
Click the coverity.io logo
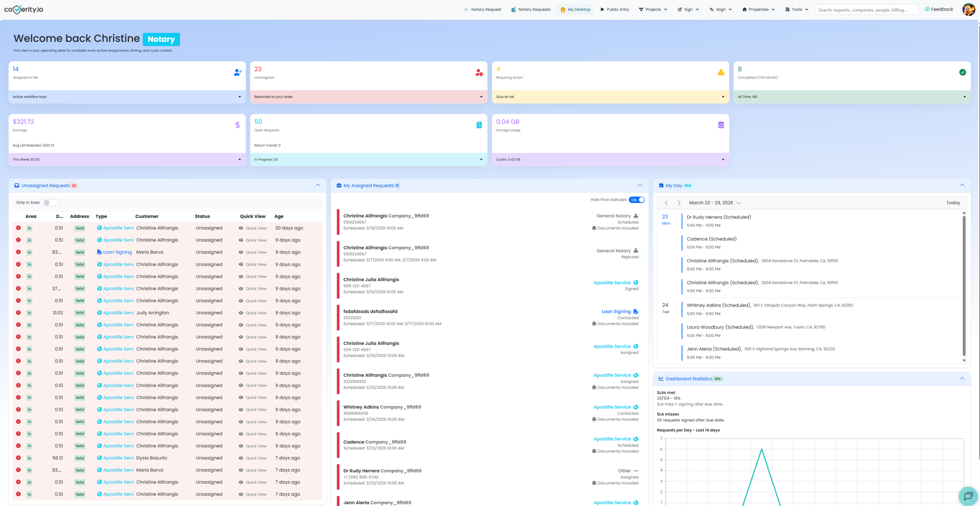tap(24, 9)
